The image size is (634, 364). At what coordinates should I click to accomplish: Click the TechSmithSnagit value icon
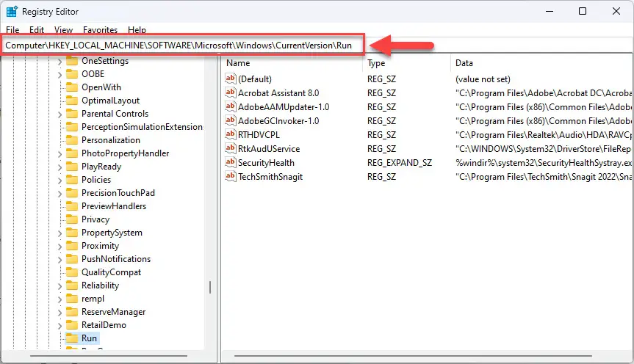231,176
